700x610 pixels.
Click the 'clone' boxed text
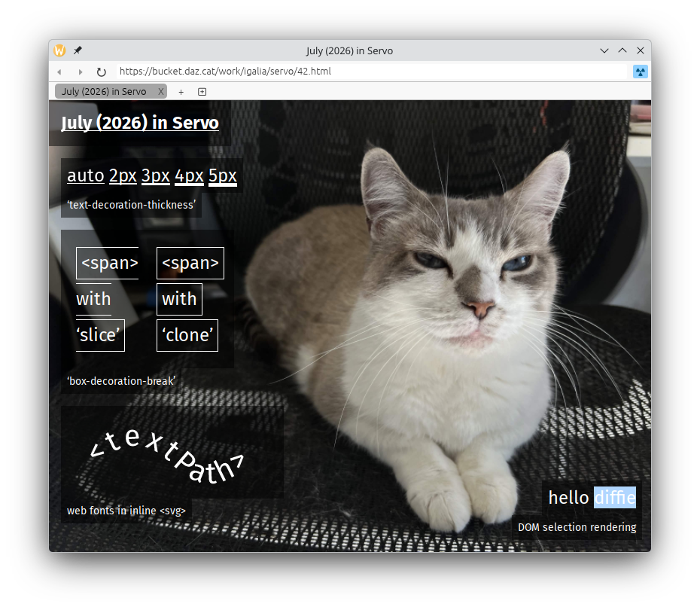pos(187,335)
